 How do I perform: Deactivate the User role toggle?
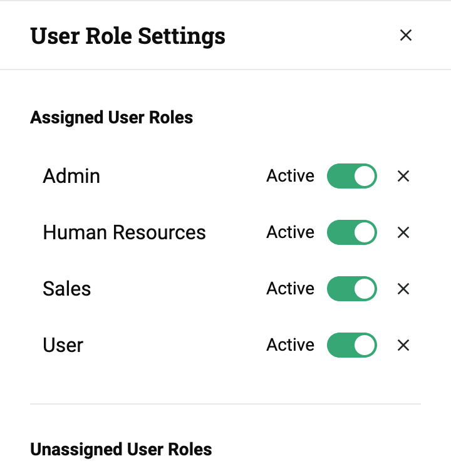click(352, 345)
